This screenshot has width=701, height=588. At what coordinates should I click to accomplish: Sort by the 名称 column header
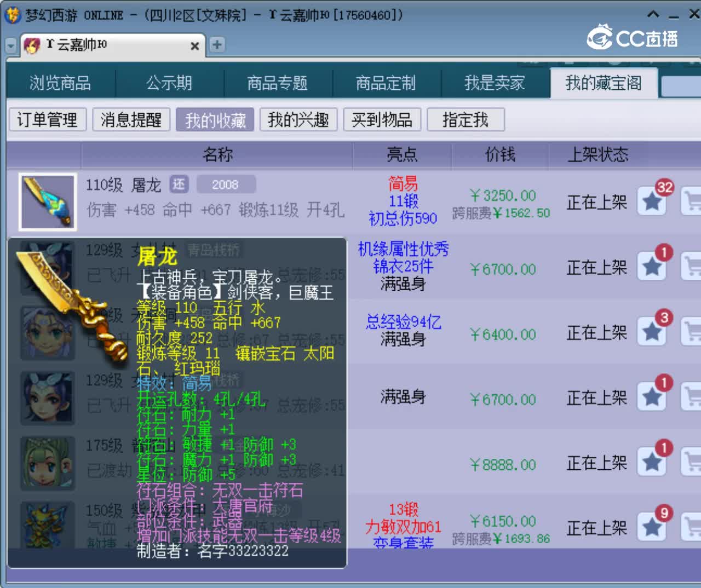click(217, 155)
